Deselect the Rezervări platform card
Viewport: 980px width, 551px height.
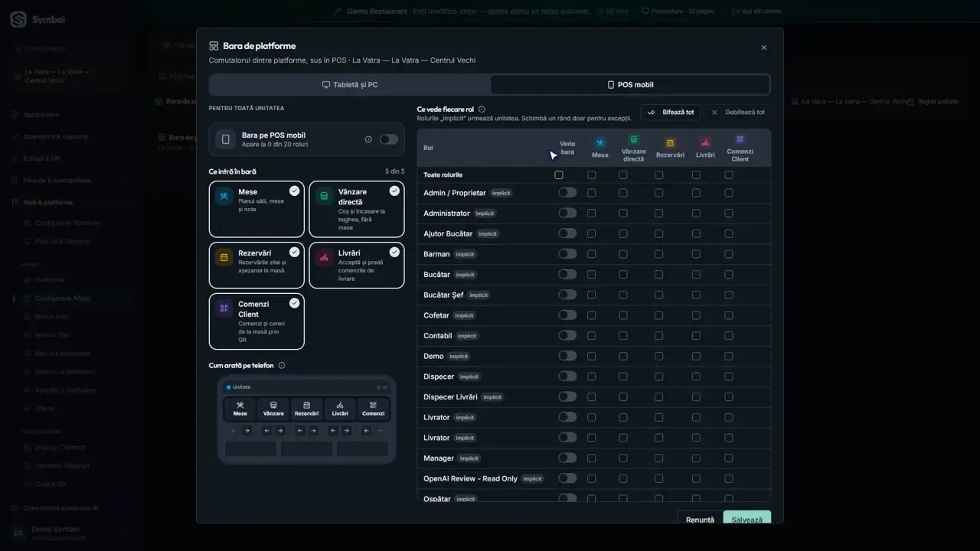coord(256,266)
